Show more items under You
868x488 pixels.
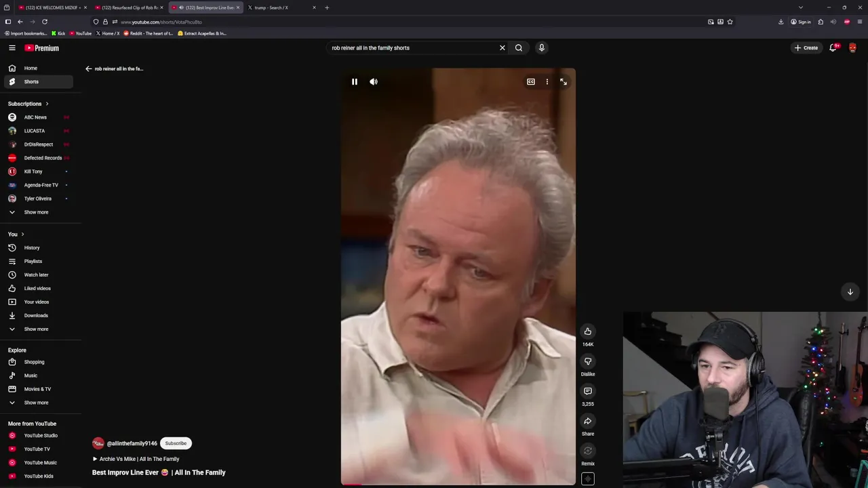click(x=38, y=329)
